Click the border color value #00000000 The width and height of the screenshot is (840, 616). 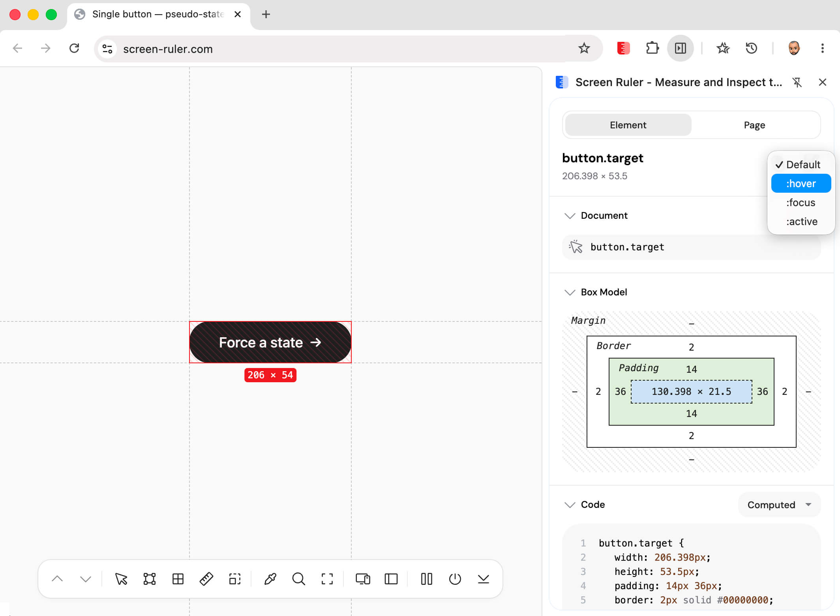[742, 600]
